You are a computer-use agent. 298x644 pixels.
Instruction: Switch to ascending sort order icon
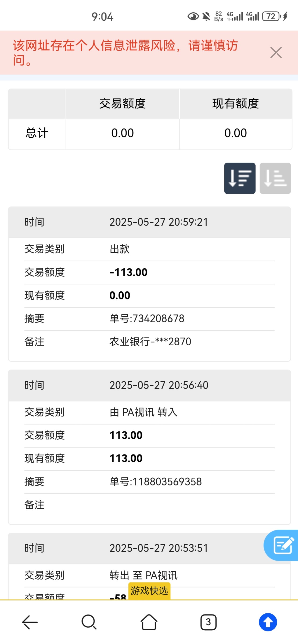point(275,178)
